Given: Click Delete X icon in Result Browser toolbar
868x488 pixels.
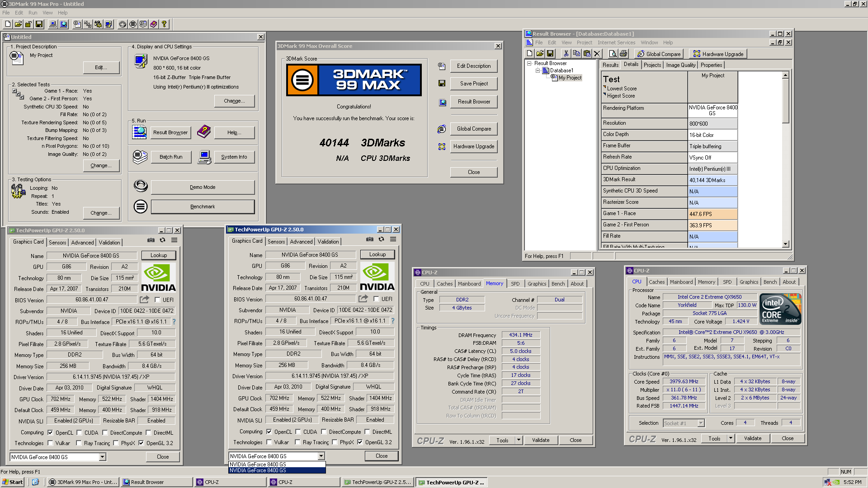Looking at the screenshot, I should [x=597, y=54].
